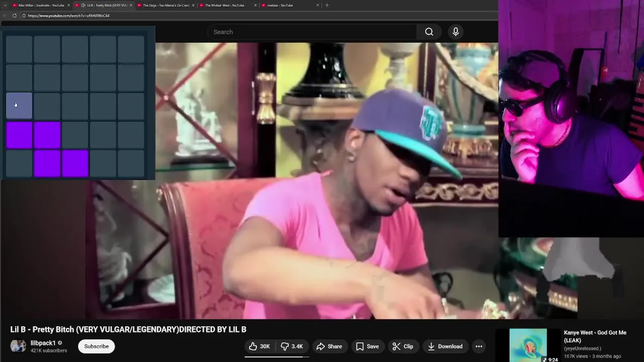Close the Mac Miller - Soulmate tab

68,5
